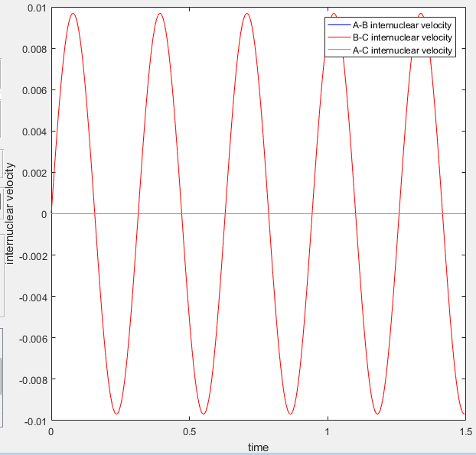
Task: Click the 0.004 y-axis tick label
Action: [34, 132]
